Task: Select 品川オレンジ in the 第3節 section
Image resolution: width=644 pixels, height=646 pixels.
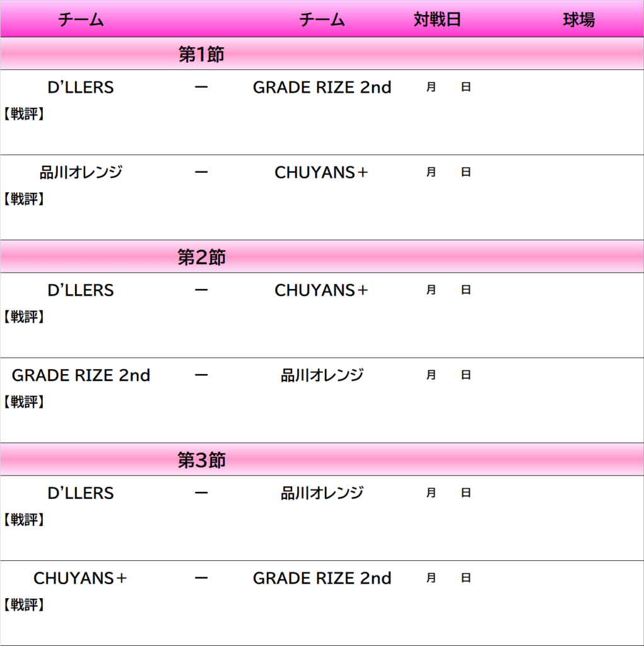Action: [322, 493]
